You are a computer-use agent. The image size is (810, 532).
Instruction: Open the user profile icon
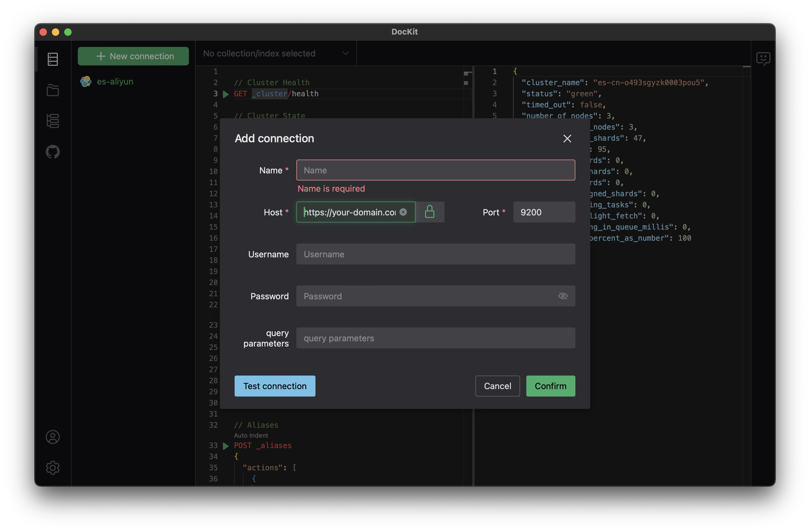53,437
